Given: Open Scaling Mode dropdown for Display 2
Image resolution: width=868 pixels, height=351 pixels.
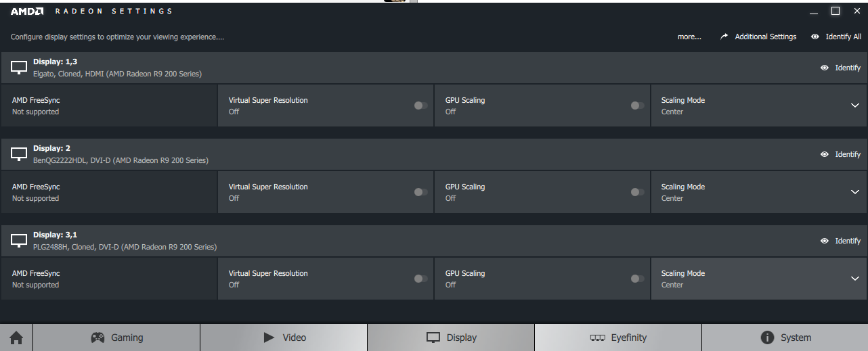Looking at the screenshot, I should [854, 192].
